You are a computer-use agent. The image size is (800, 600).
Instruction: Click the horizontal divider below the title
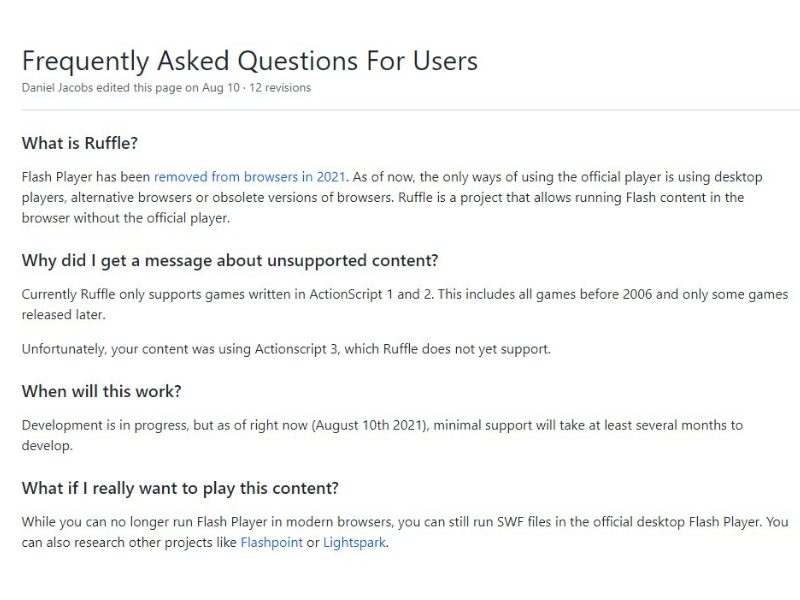[410, 110]
